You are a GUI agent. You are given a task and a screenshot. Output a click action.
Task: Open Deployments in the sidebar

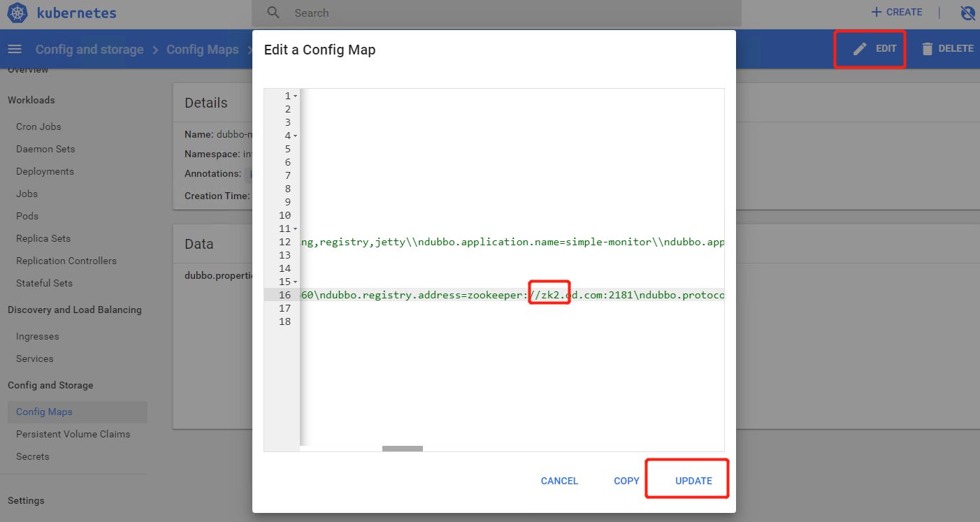[x=45, y=171]
